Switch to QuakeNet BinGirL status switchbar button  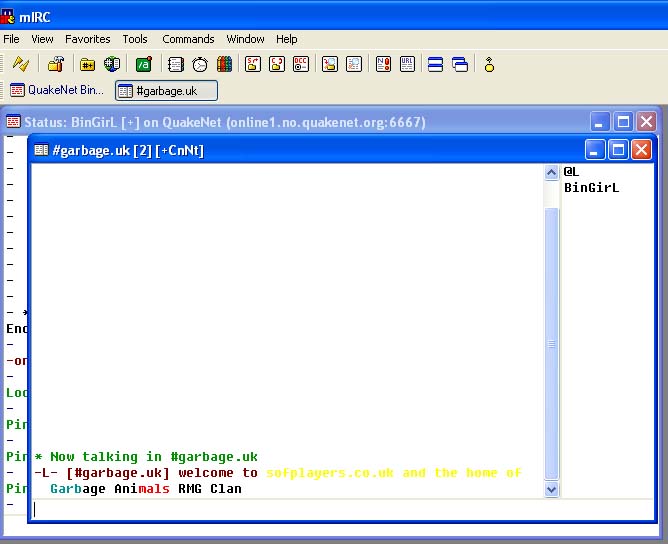(x=57, y=90)
